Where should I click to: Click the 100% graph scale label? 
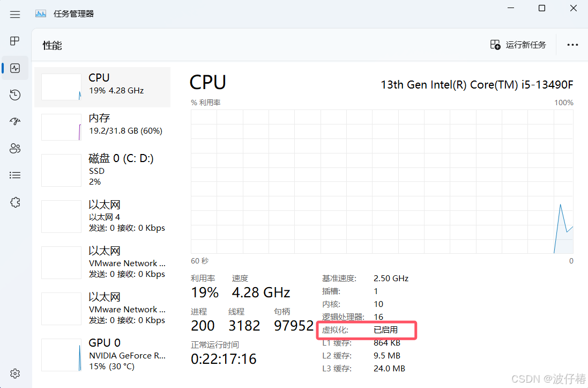(x=564, y=103)
